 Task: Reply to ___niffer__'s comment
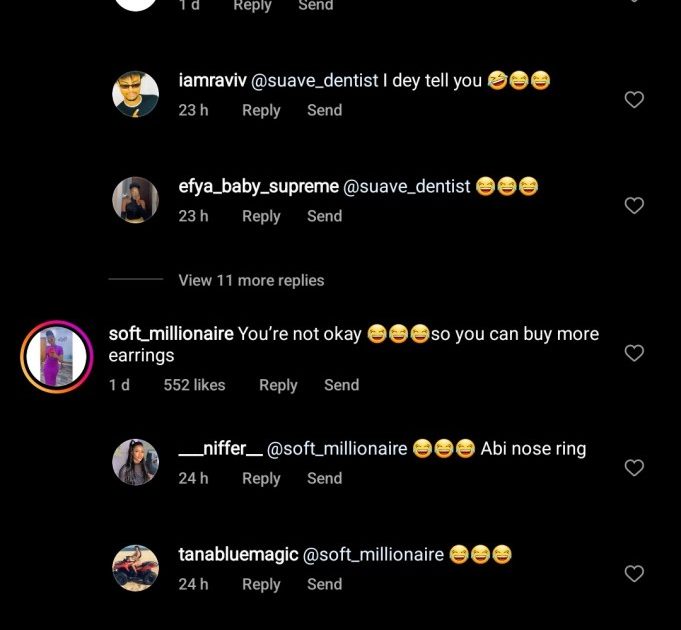click(x=261, y=478)
